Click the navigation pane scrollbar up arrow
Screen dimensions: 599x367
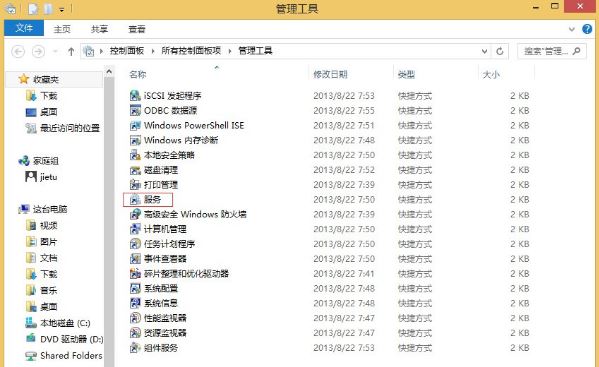(x=109, y=71)
